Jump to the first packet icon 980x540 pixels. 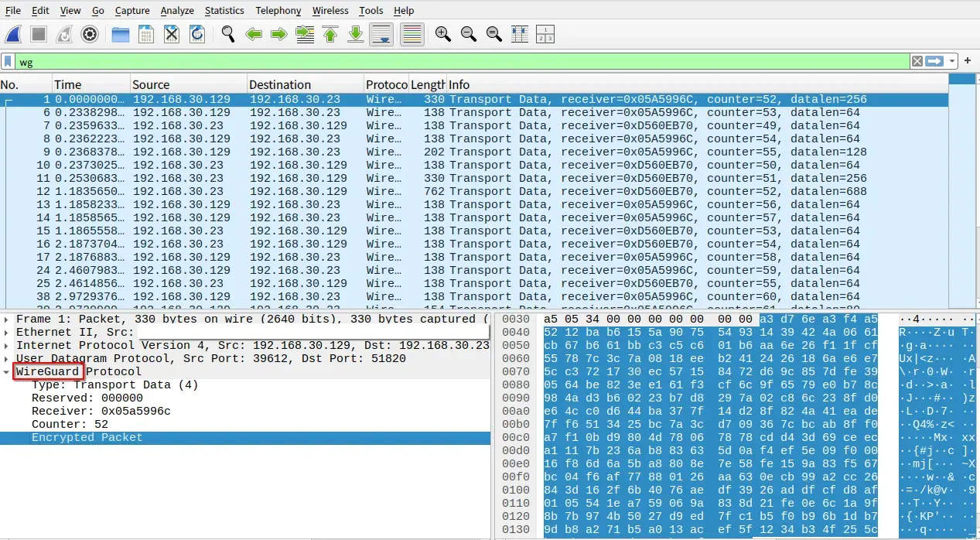(x=330, y=34)
